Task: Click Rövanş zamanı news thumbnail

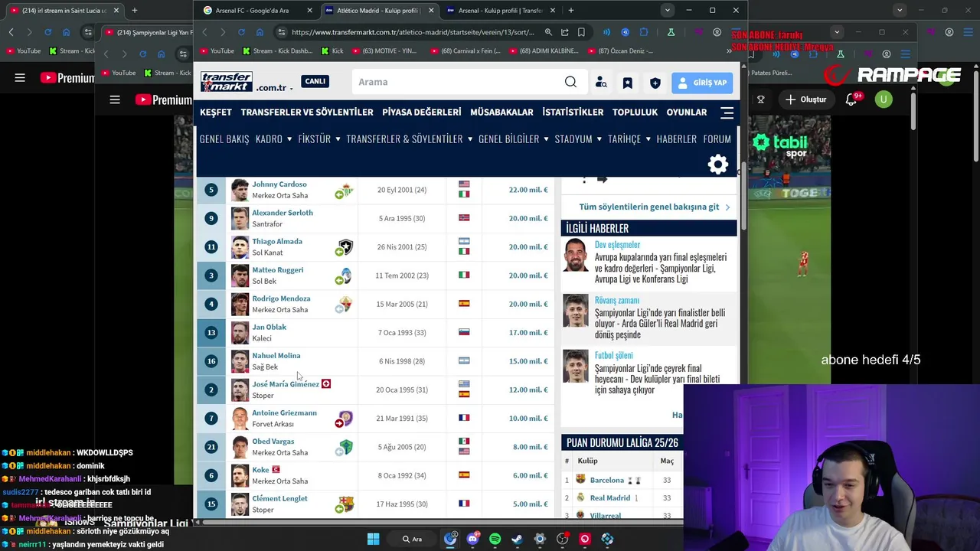Action: (x=576, y=311)
